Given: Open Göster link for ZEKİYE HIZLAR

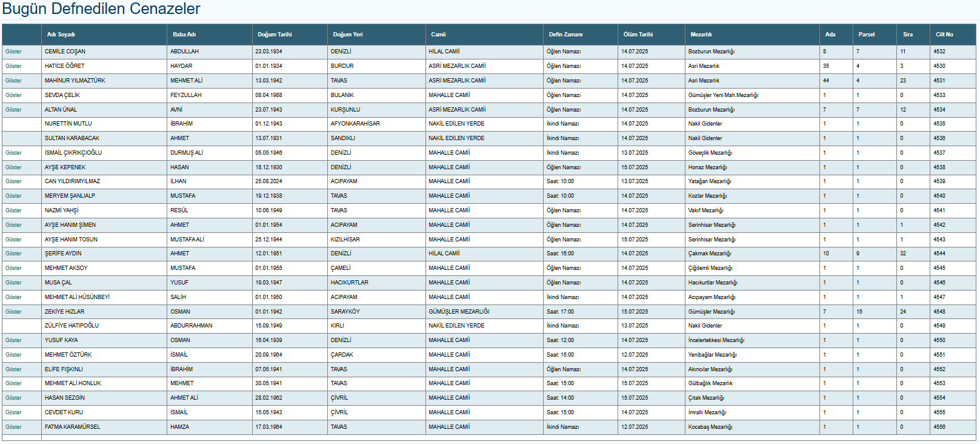Looking at the screenshot, I should 13,312.
